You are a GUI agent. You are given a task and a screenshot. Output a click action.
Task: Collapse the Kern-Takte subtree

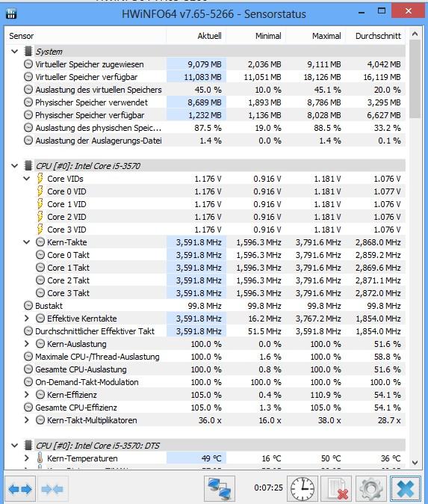27,242
